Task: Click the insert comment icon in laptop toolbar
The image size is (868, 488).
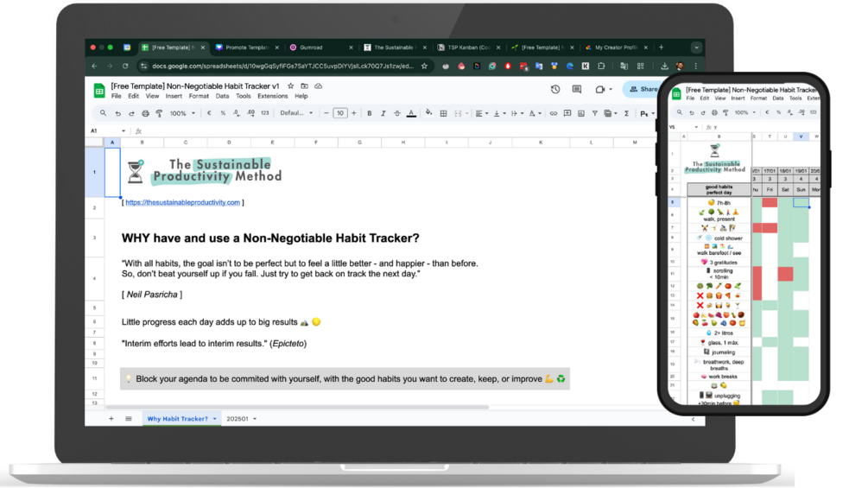Action: 567,113
